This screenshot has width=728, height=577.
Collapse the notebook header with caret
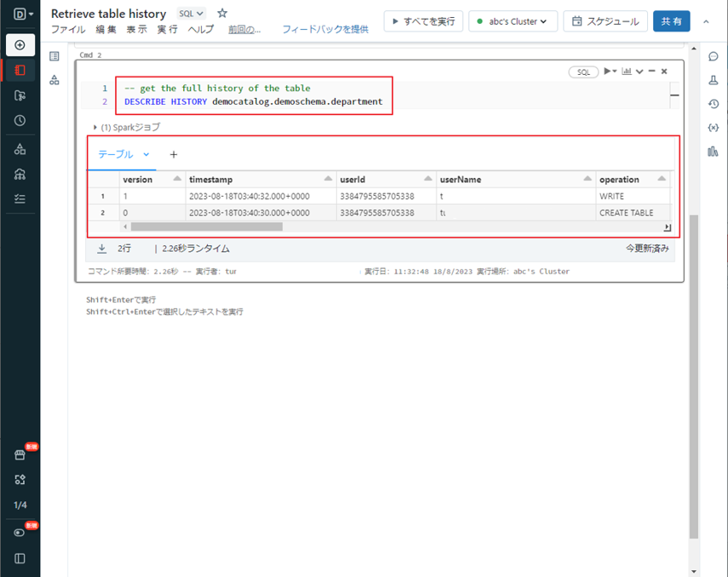click(706, 21)
